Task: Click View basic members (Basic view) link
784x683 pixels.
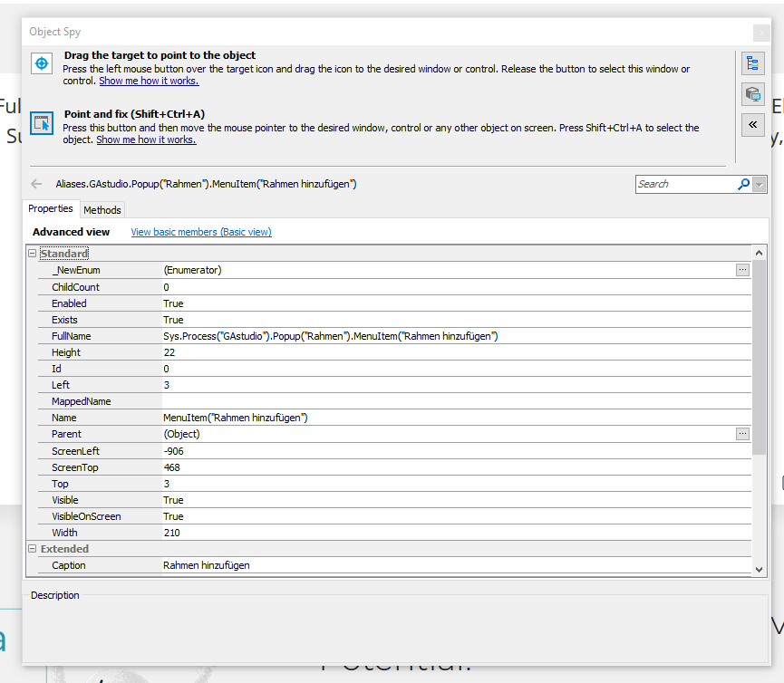Action: pyautogui.click(x=201, y=232)
